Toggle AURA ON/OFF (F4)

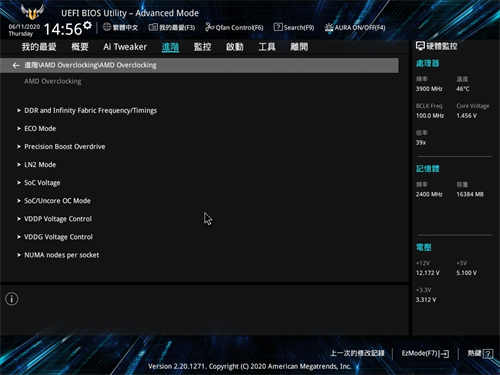[355, 27]
